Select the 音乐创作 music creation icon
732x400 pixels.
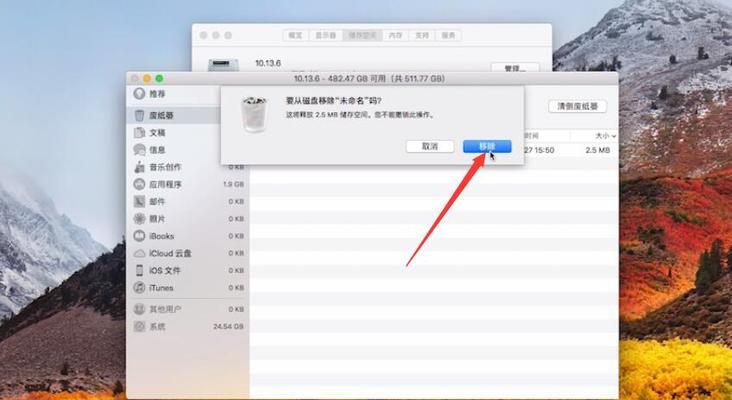[139, 167]
